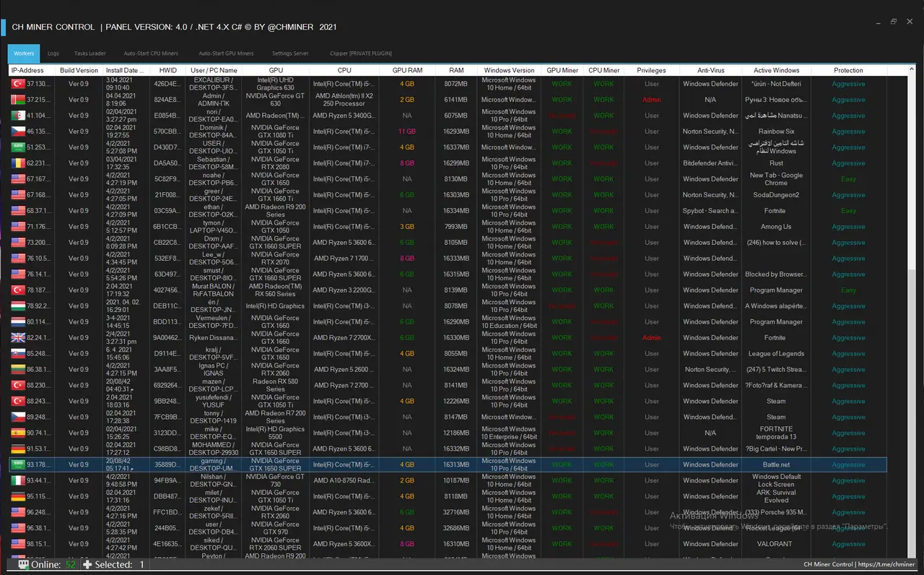Switch to the Clipper [PRIVATE PLUGIN] tab
Image resolution: width=924 pixels, height=575 pixels.
[359, 53]
